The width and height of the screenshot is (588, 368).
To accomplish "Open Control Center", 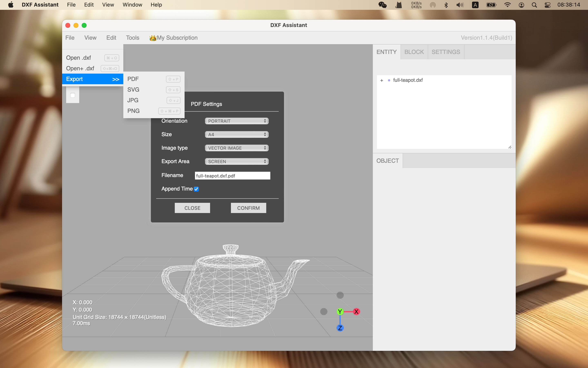I will pyautogui.click(x=547, y=5).
